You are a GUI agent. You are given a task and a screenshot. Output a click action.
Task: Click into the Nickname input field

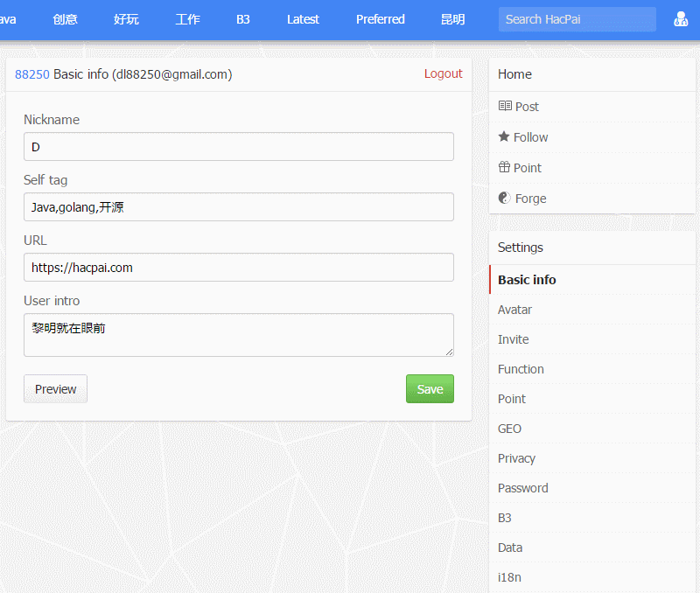(x=239, y=146)
